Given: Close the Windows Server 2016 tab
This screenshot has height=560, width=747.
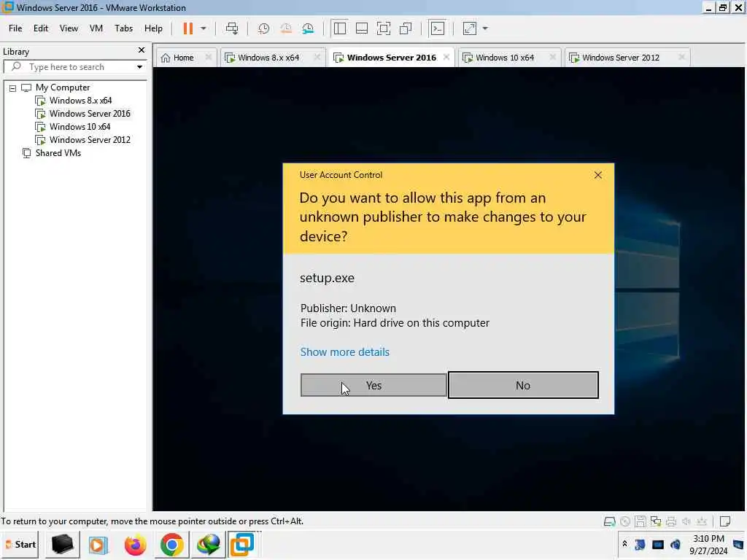Looking at the screenshot, I should click(x=446, y=57).
